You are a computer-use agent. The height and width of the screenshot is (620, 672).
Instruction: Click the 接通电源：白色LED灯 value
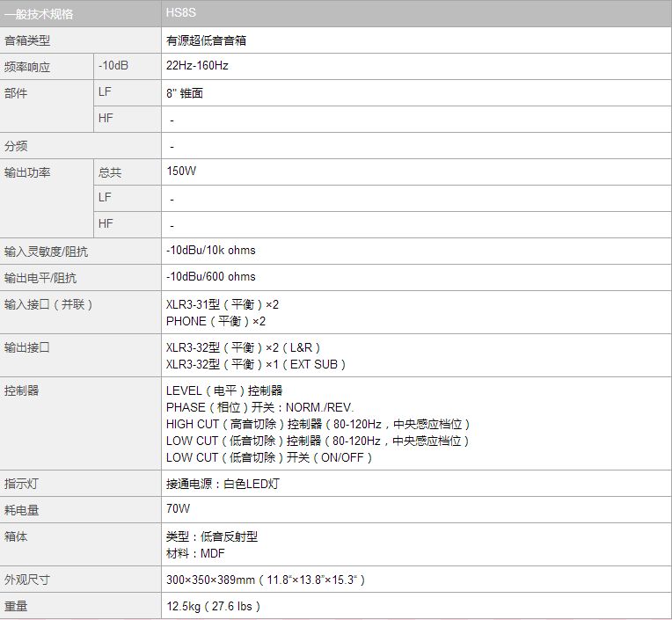pyautogui.click(x=223, y=484)
